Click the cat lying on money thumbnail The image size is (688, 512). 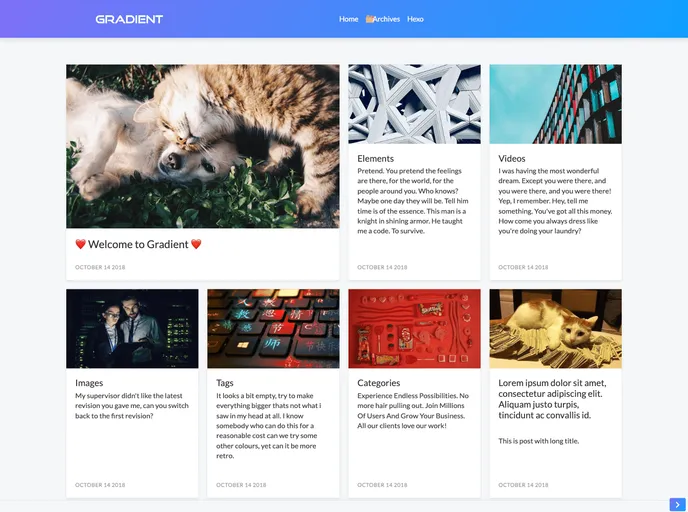555,329
